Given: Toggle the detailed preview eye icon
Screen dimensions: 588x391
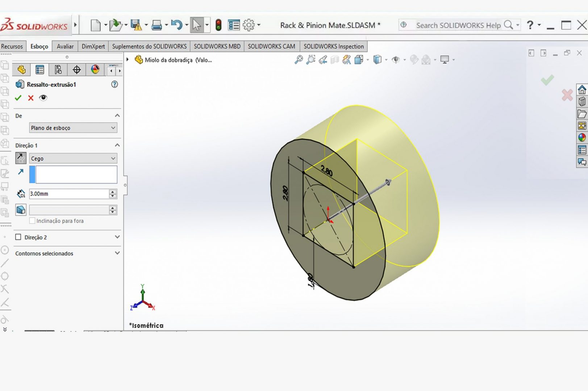Looking at the screenshot, I should point(43,98).
